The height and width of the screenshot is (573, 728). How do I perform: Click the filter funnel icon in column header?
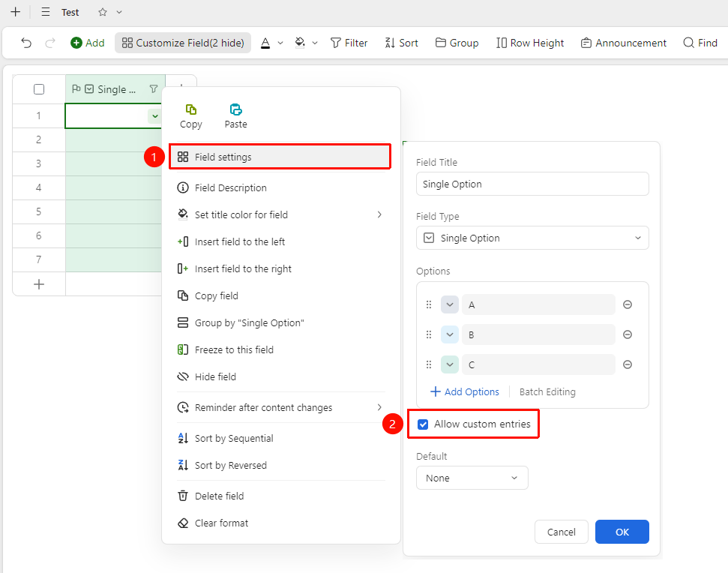(x=153, y=88)
